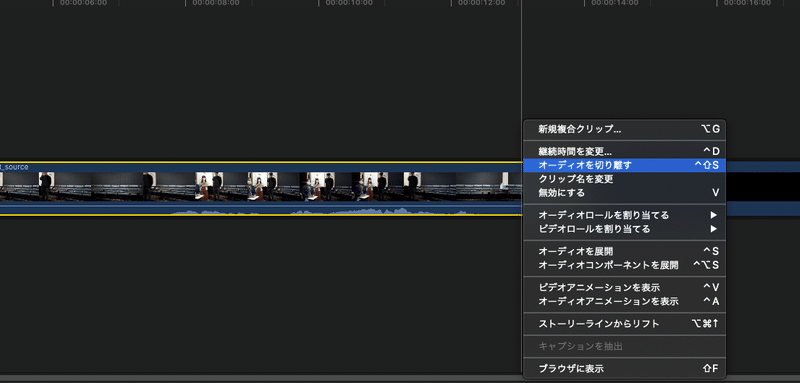Image resolution: width=800 pixels, height=383 pixels.
Task: Click the clip name label ending in _source
Action: pyautogui.click(x=14, y=167)
